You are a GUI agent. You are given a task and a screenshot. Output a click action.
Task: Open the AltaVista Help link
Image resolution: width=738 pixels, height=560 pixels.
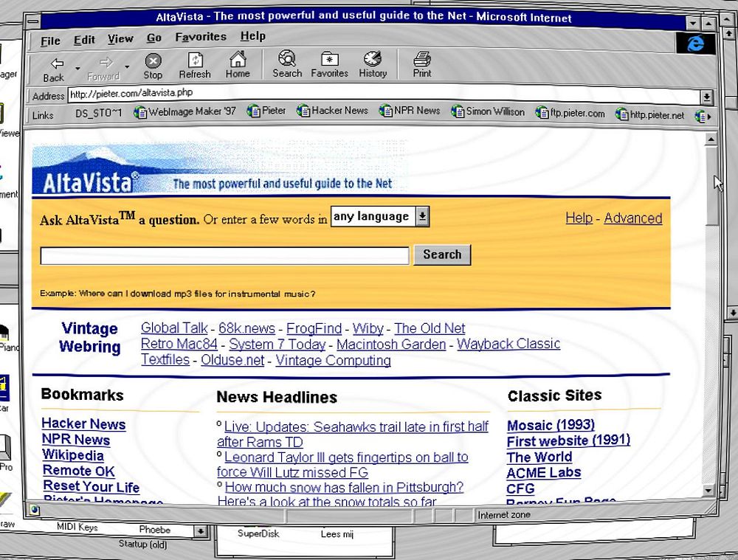[x=579, y=218]
